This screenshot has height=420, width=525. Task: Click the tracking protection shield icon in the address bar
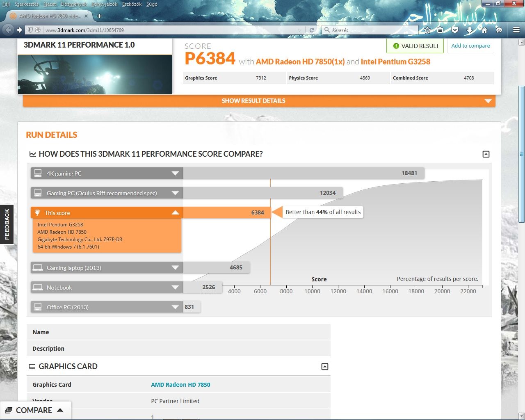click(30, 30)
